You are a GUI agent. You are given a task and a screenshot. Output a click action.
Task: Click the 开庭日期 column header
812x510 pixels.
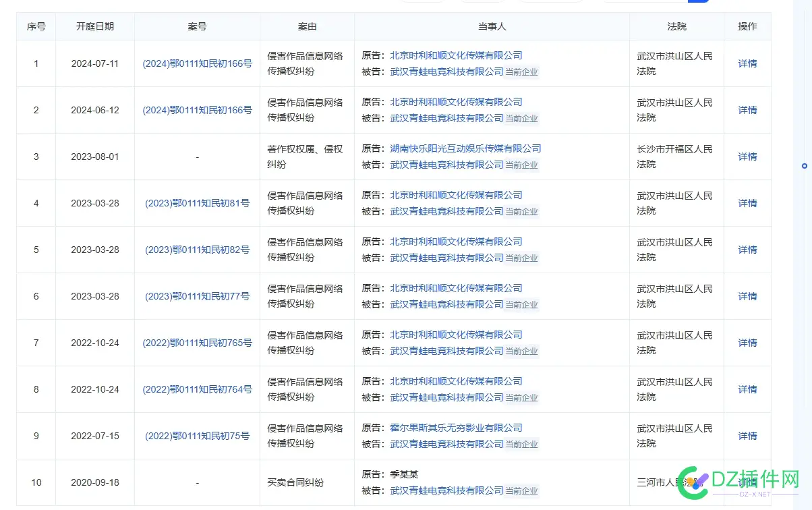94,26
